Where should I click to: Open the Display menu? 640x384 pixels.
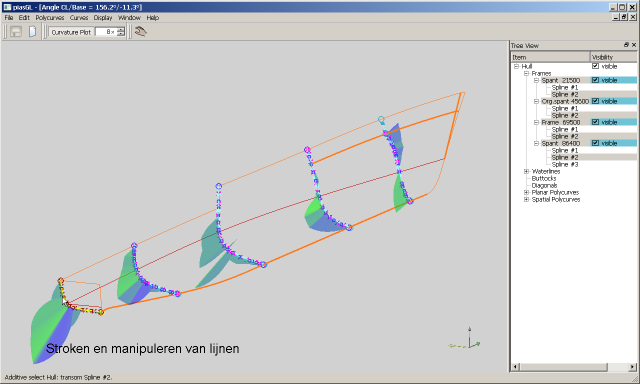103,18
